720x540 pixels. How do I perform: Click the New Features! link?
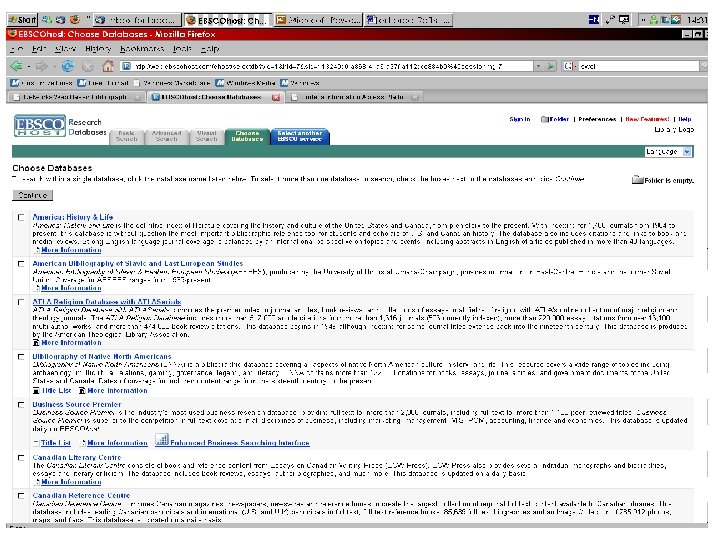[647, 119]
